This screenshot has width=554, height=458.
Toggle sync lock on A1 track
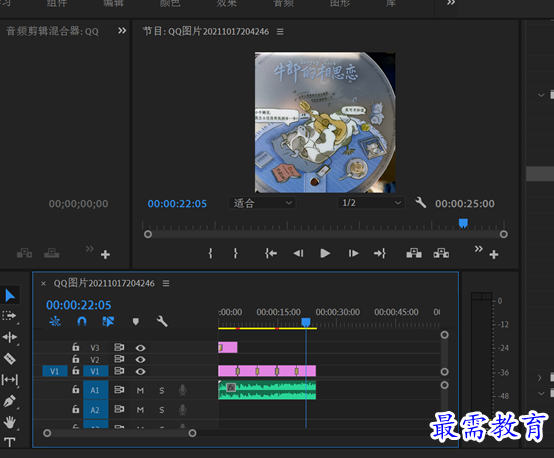point(119,389)
